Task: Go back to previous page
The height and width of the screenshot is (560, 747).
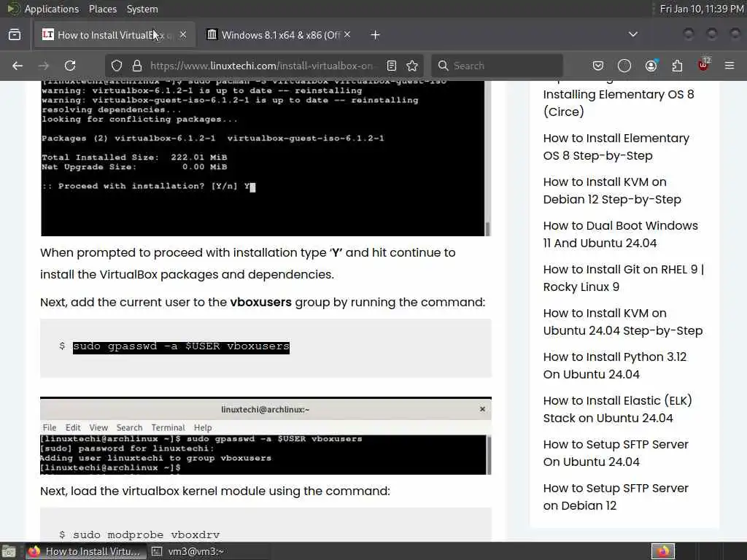Action: tap(18, 66)
